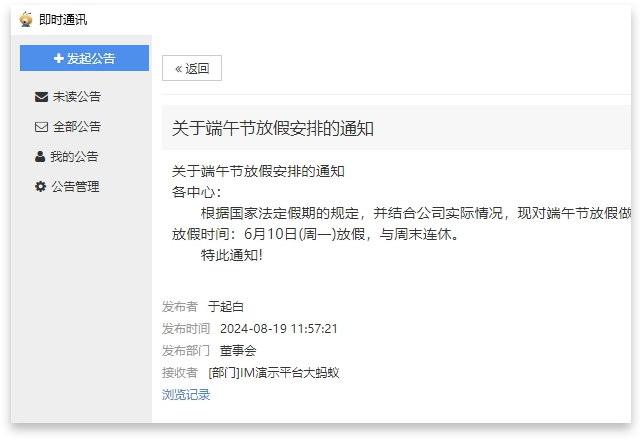Click the receiver [部门]IM演示平台大蚂蚁
This screenshot has width=643, height=441.
(x=274, y=372)
